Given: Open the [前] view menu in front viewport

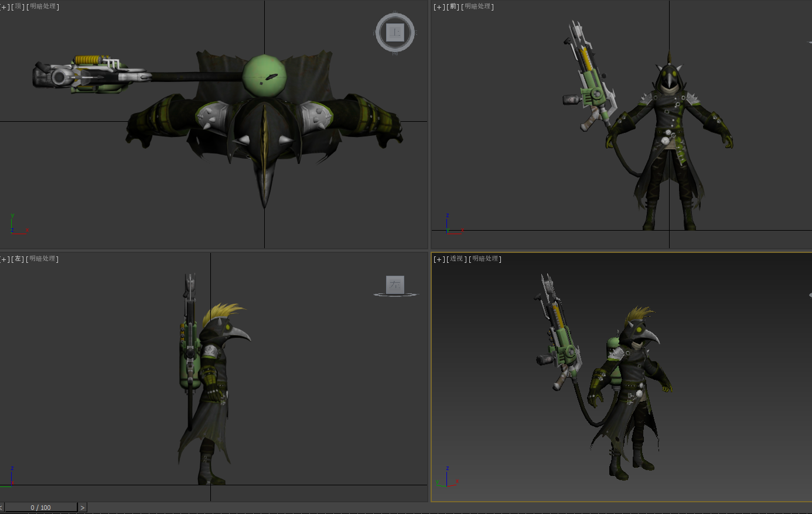Looking at the screenshot, I should point(453,7).
